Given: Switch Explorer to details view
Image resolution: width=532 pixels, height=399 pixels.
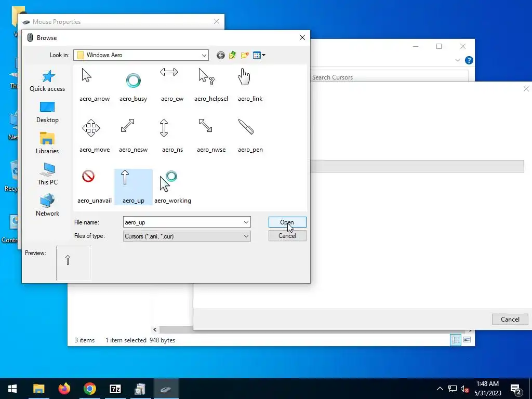Looking at the screenshot, I should click(455, 340).
